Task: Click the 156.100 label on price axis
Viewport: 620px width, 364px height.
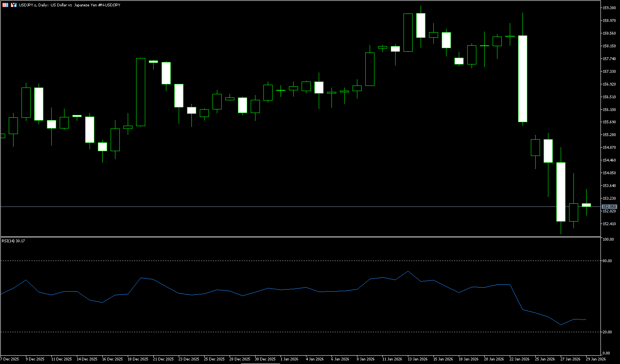Action: (609, 109)
